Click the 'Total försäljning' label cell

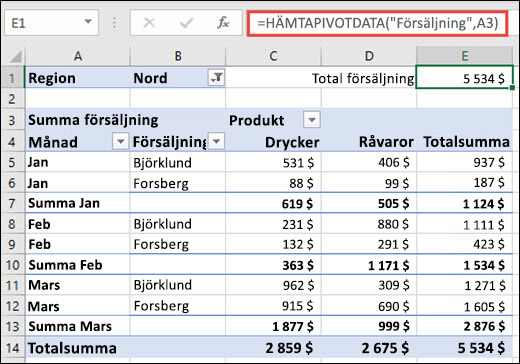(x=363, y=78)
